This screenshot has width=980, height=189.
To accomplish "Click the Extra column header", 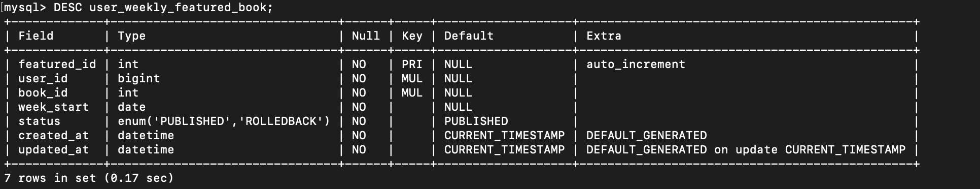I will pyautogui.click(x=604, y=36).
